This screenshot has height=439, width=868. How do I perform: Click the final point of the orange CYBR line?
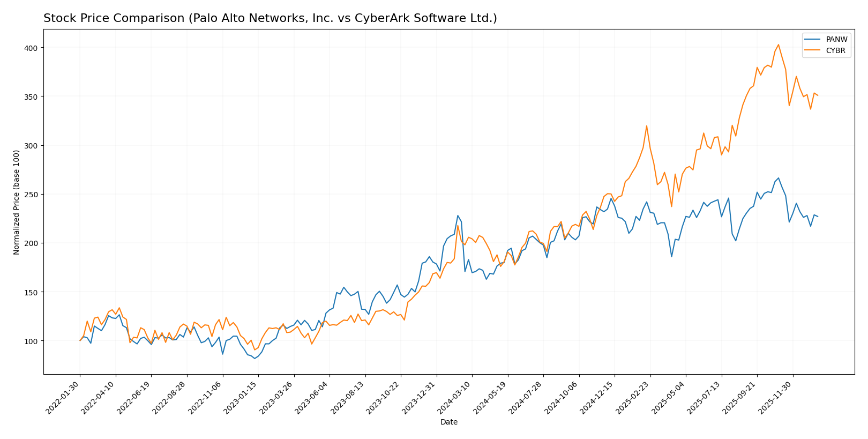818,95
